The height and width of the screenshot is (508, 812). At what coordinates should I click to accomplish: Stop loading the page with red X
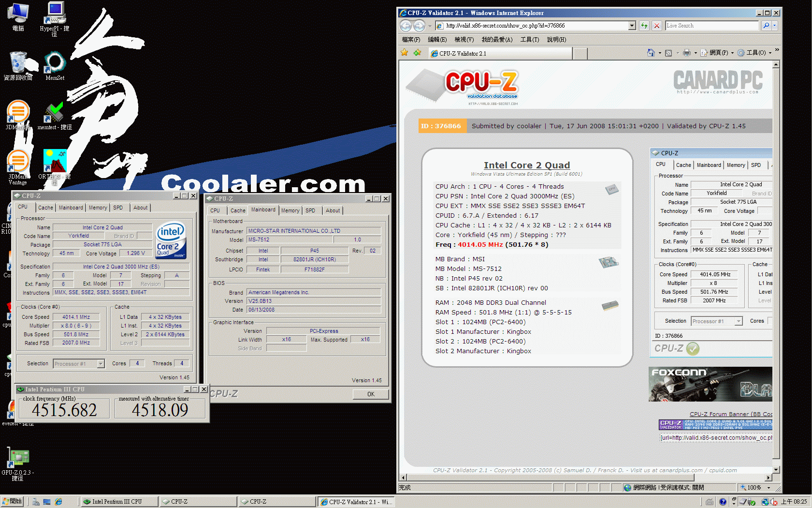pyautogui.click(x=657, y=26)
